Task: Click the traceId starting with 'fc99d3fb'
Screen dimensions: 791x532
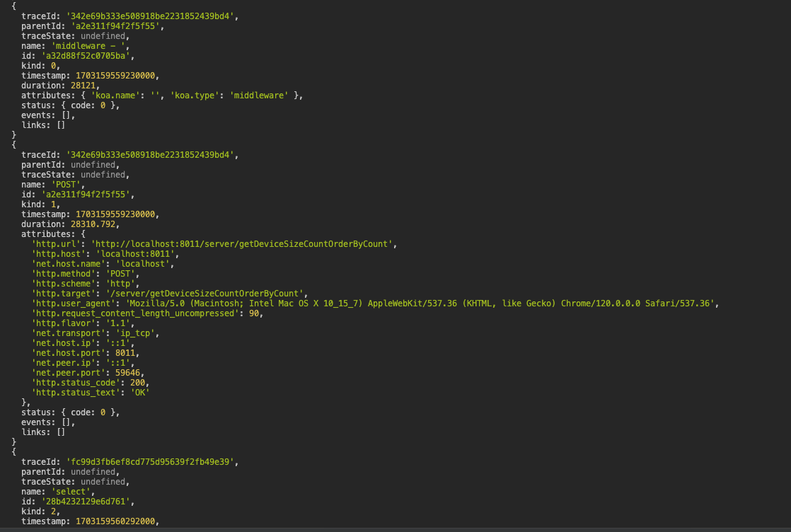Action: pyautogui.click(x=152, y=462)
